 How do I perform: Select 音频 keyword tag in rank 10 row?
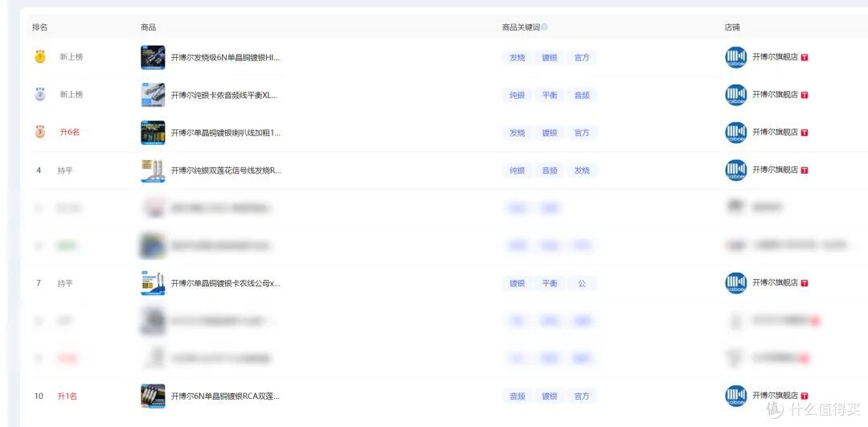[x=517, y=396]
